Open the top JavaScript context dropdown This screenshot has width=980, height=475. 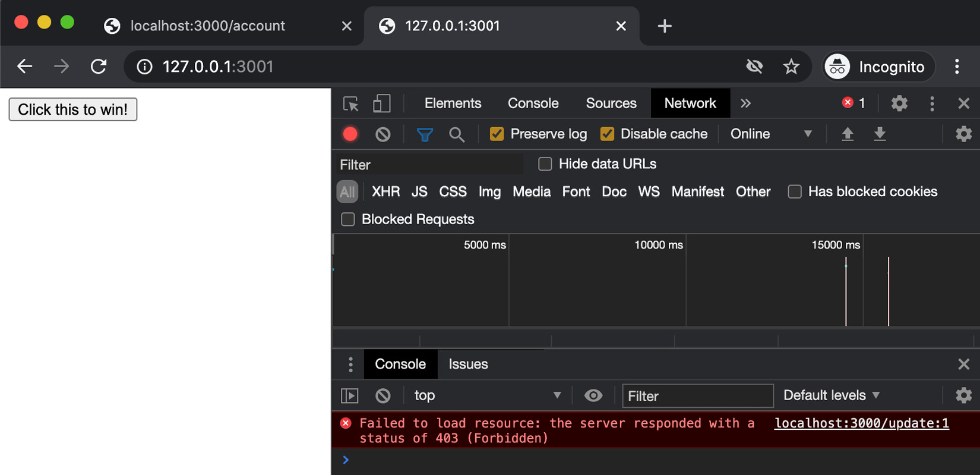pyautogui.click(x=487, y=395)
